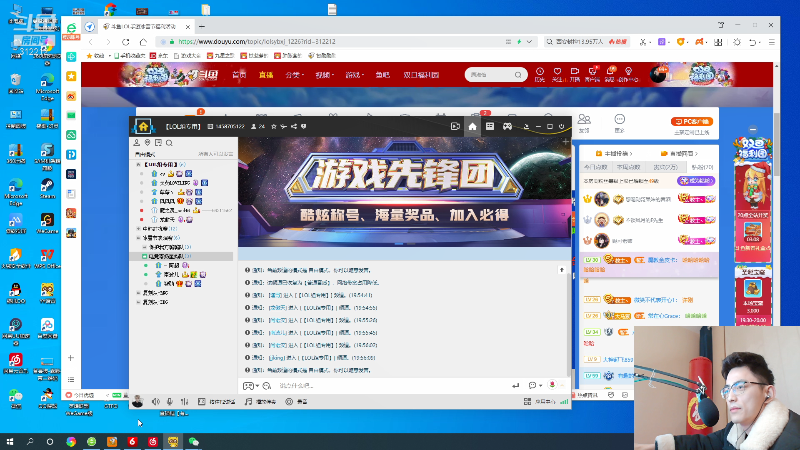Screen dimensions: 800x450
Task: Click the note icon above channel list
Action: [x=159, y=143]
